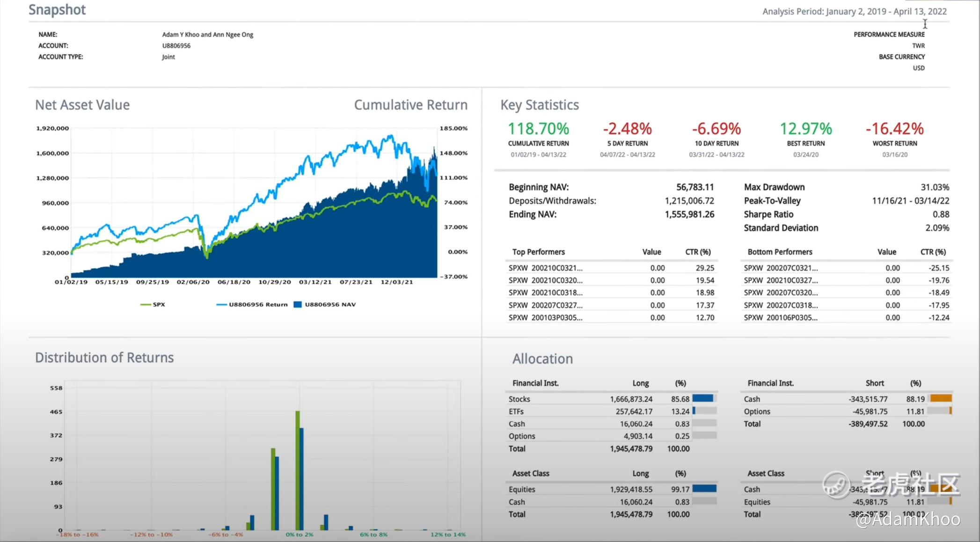
Task: Select the Net Asset Value heading
Action: point(82,105)
